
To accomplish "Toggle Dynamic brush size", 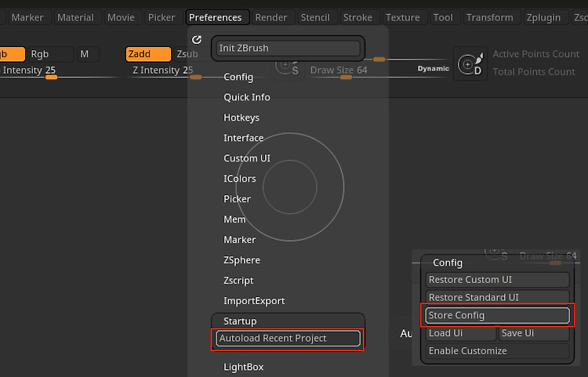I will pos(433,68).
